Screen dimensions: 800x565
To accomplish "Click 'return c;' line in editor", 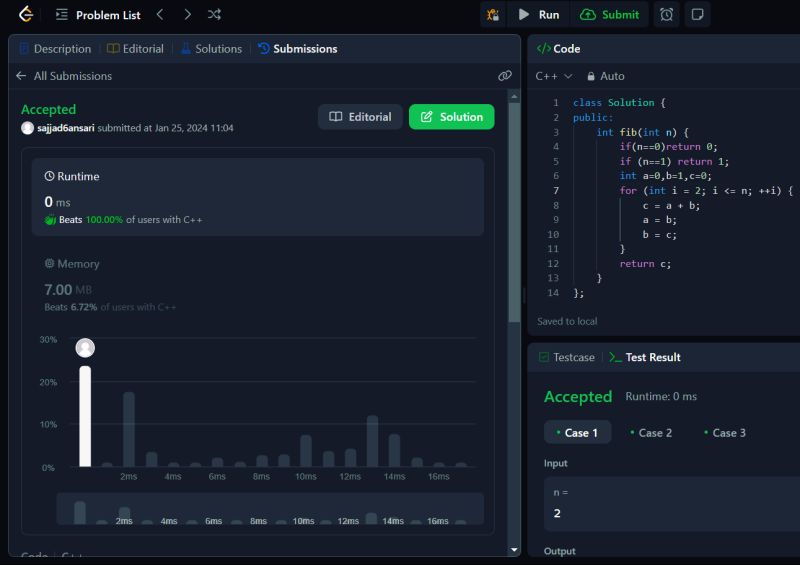I will 645,264.
